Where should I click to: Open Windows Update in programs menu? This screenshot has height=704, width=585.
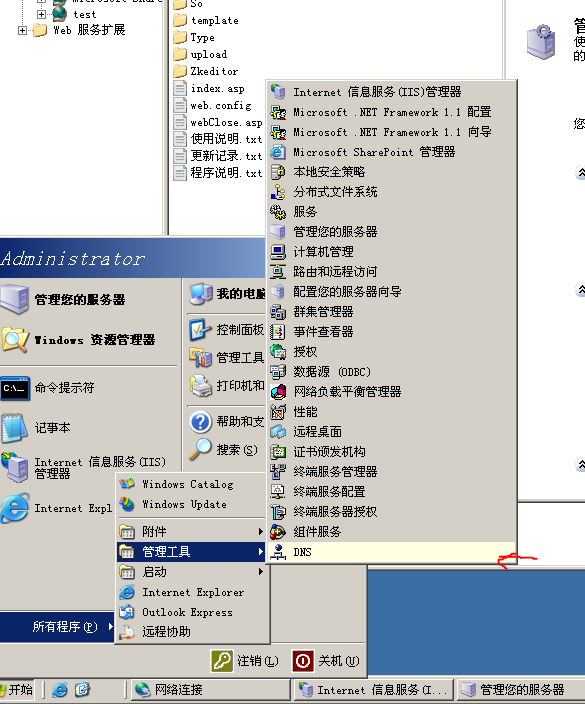(192, 504)
